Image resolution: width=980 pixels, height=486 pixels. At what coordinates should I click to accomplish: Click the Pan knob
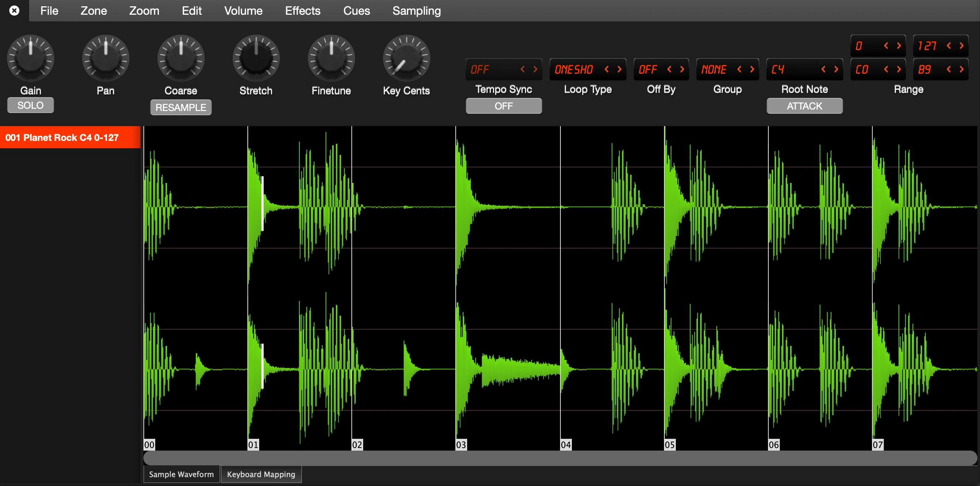click(x=105, y=58)
